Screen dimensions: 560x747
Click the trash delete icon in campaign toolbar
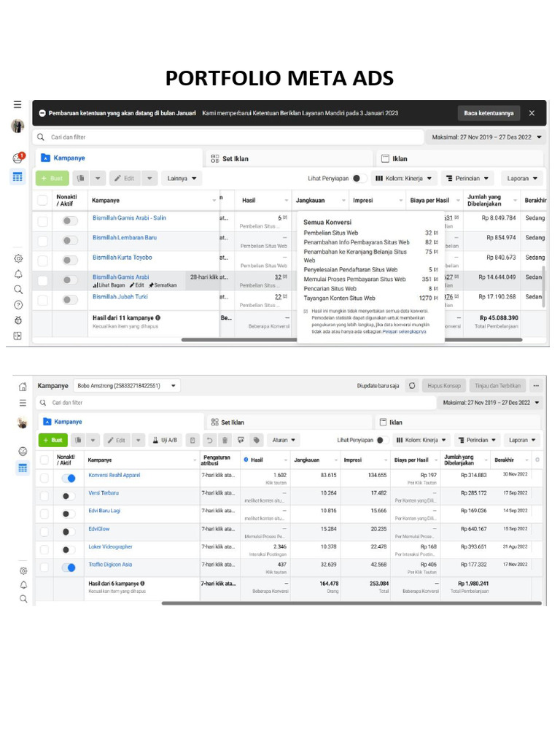click(225, 440)
